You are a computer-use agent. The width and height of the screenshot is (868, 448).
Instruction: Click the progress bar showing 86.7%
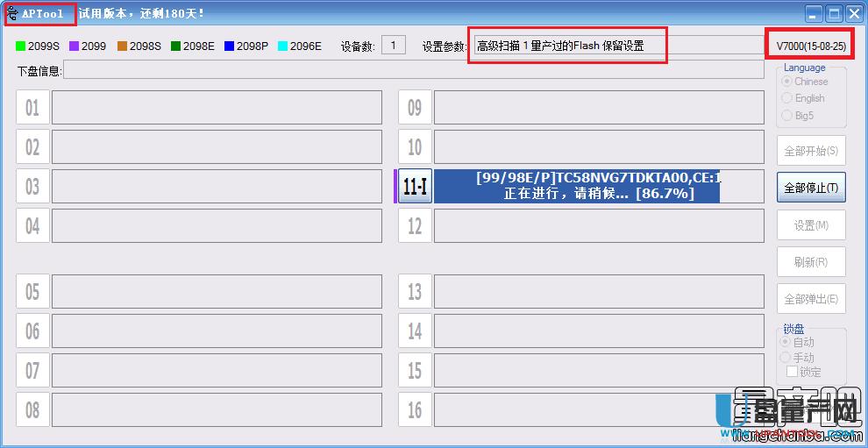tap(599, 187)
